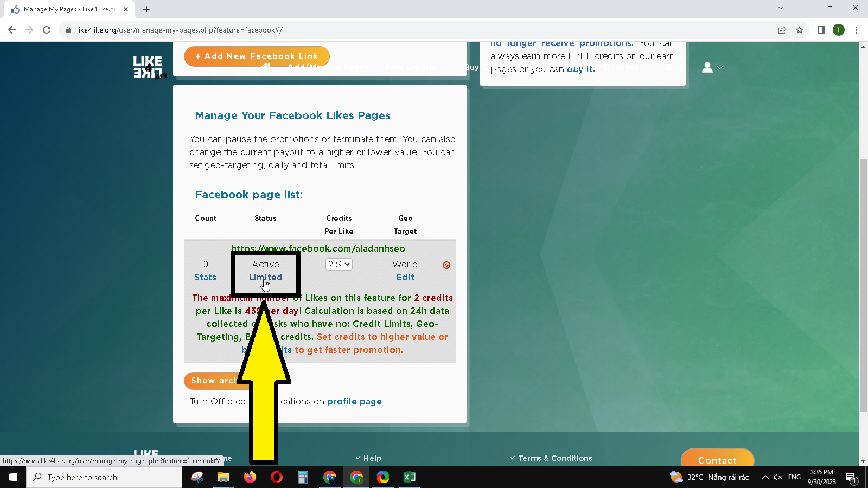The height and width of the screenshot is (488, 868).
Task: Expand the Terms & Conditions footer section
Action: tap(551, 458)
